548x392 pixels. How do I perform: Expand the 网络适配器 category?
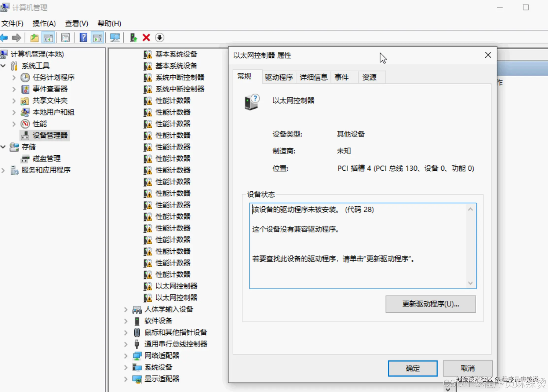pos(126,356)
